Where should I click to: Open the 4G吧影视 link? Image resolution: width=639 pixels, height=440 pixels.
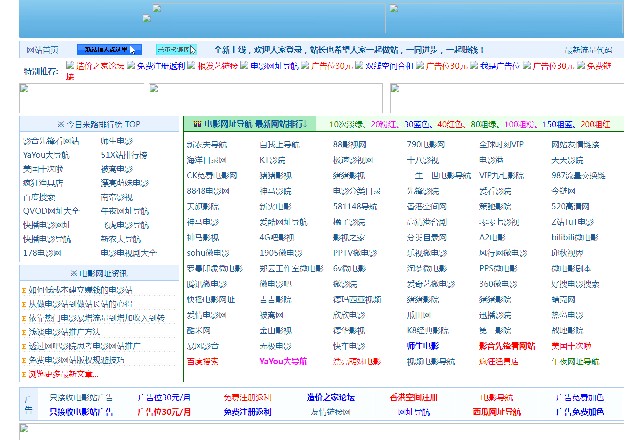[x=277, y=238]
